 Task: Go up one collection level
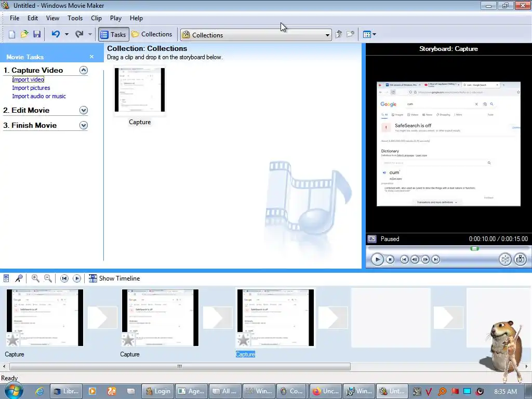[x=338, y=34]
